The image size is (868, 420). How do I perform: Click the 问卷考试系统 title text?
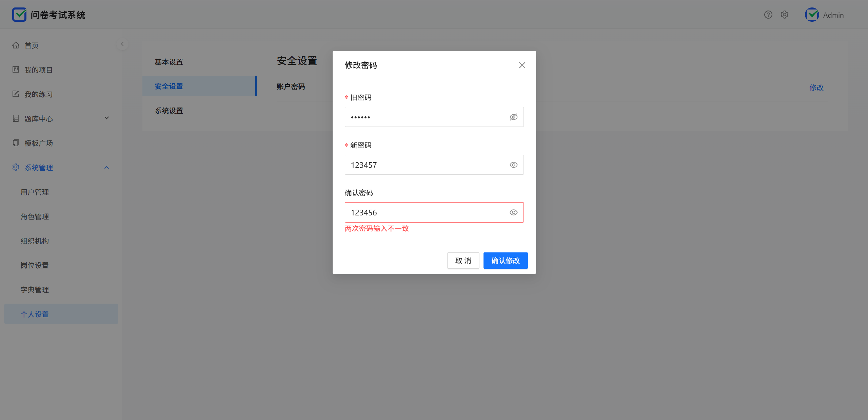(x=58, y=15)
